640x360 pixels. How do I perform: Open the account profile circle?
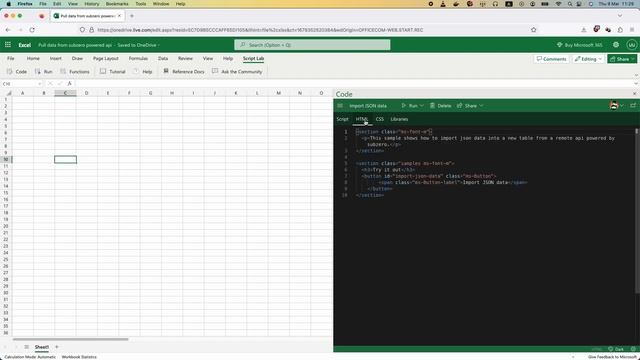(632, 45)
